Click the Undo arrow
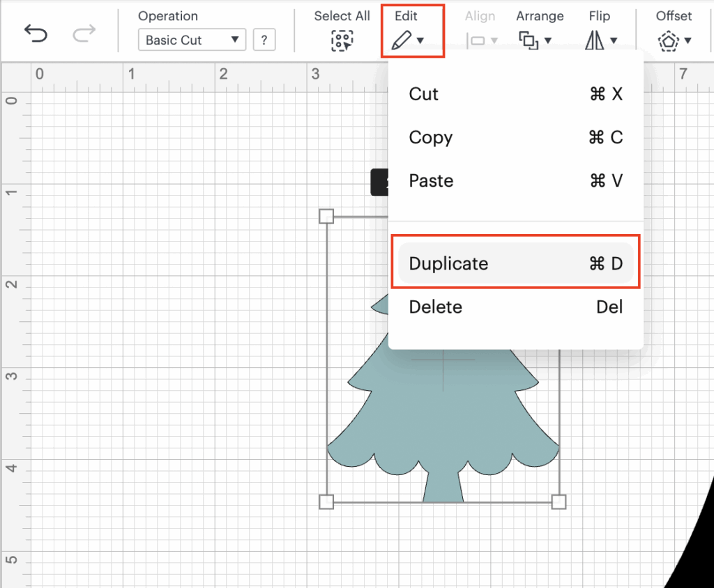Screen dimensions: 714x588 [36, 33]
